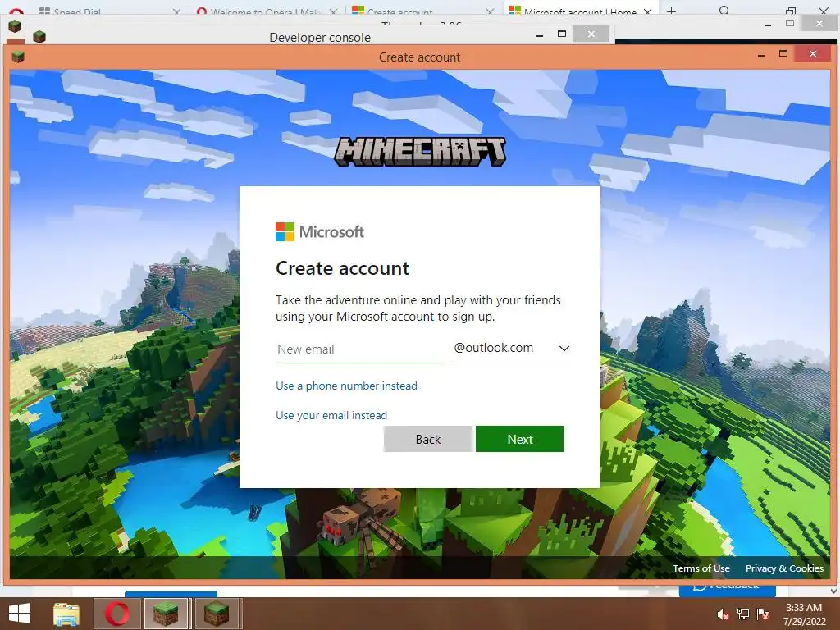
Task: Switch to Opera browser in the taskbar
Action: [x=116, y=614]
